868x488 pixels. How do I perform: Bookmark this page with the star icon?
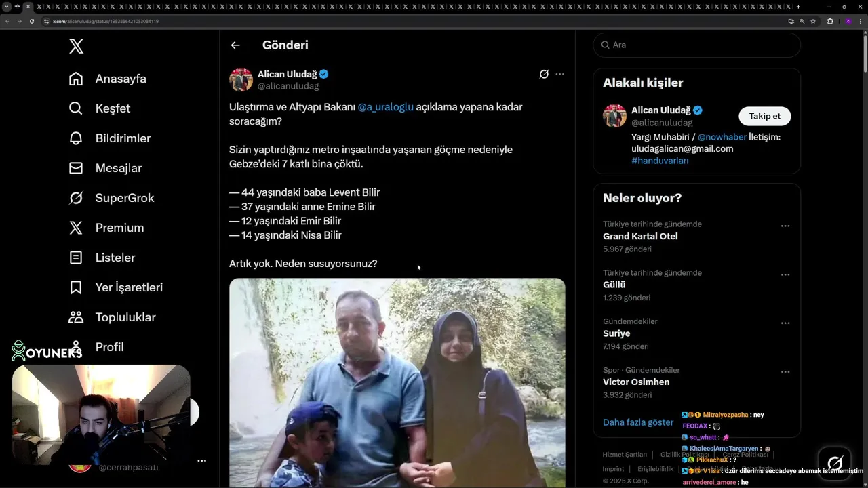point(812,21)
